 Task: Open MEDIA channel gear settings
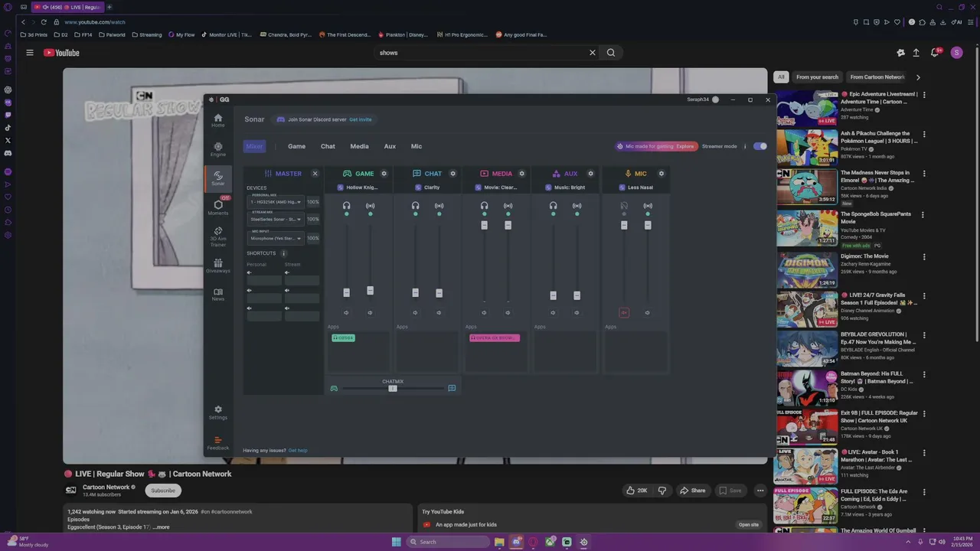522,174
